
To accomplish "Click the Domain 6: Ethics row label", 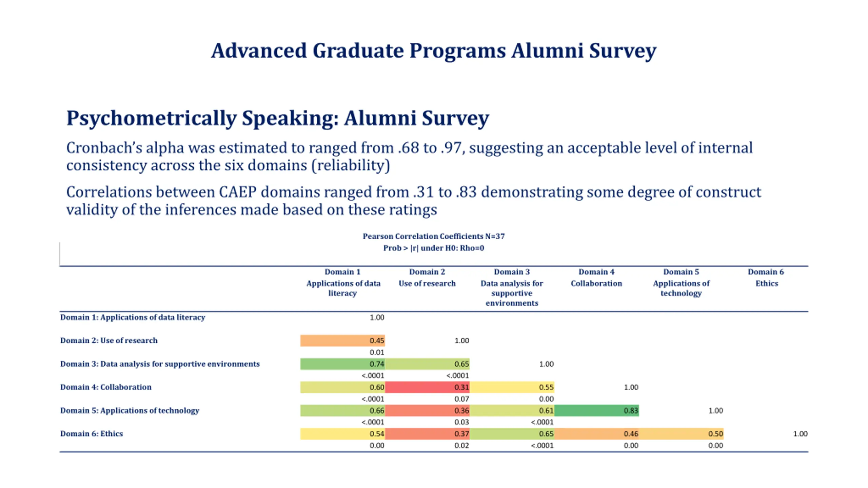I will click(92, 434).
